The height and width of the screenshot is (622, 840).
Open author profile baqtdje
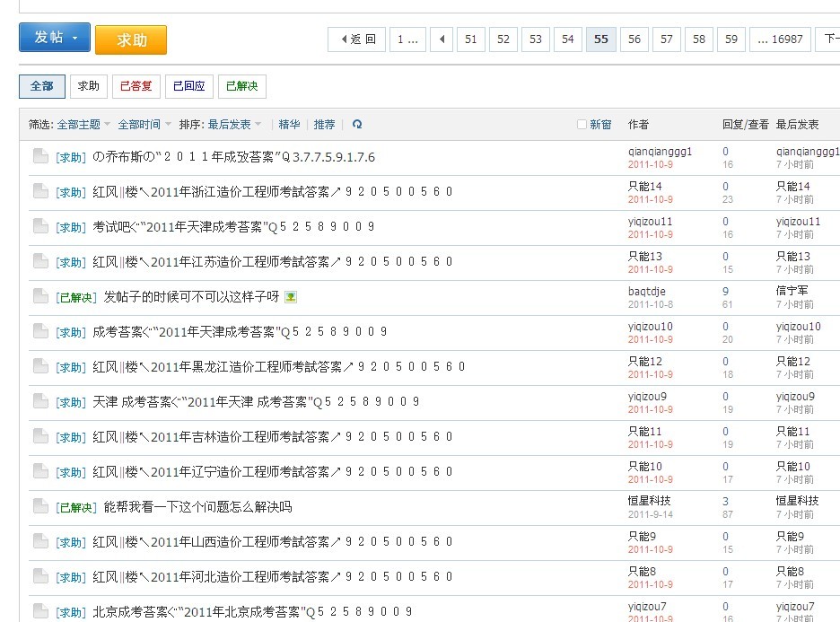click(646, 292)
